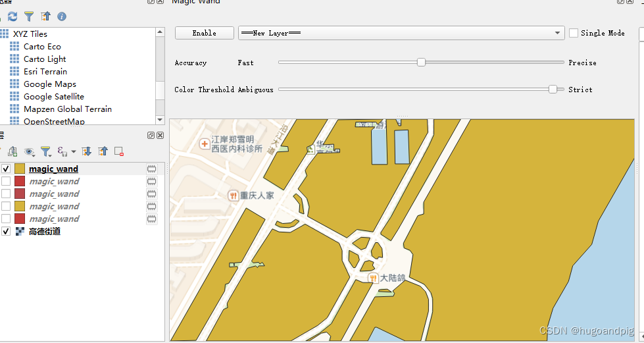The height and width of the screenshot is (343, 644).
Task: Click Filter Legend by Expression epsilon icon
Action: point(62,151)
